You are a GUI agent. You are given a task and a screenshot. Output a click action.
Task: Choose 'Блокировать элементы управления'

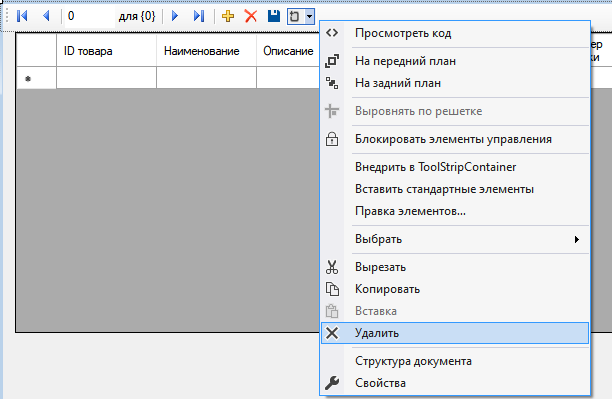tap(455, 139)
